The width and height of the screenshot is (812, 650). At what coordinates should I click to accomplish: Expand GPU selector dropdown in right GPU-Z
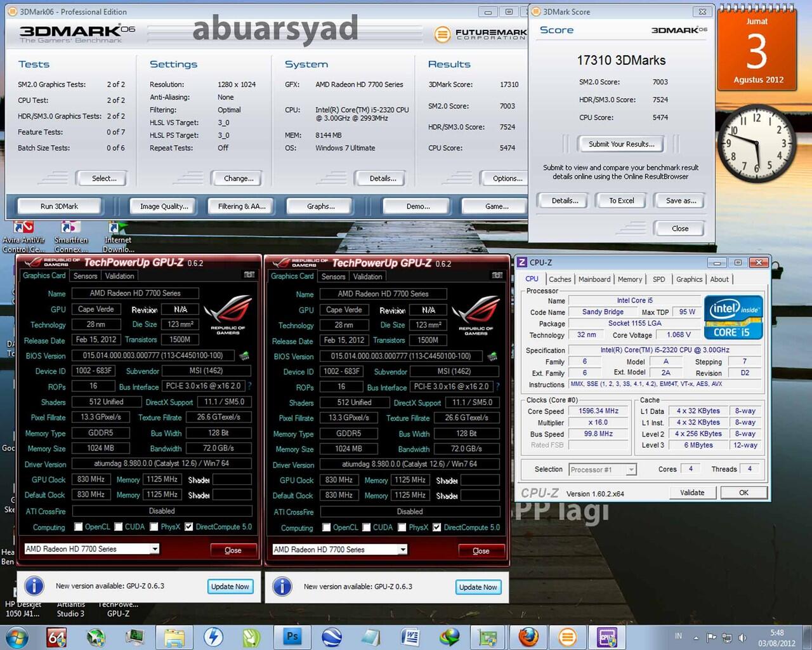[403, 550]
